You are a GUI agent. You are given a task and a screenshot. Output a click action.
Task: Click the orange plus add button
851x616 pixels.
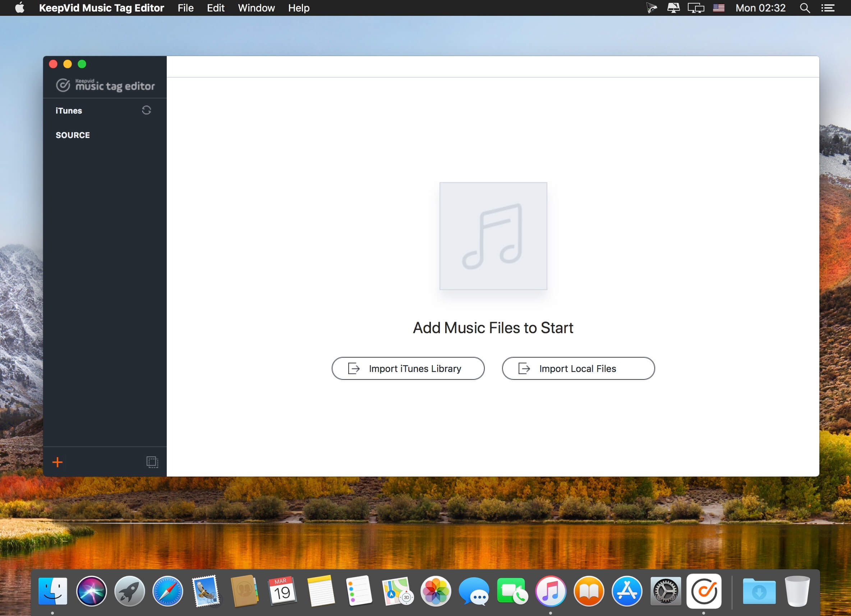click(x=57, y=462)
